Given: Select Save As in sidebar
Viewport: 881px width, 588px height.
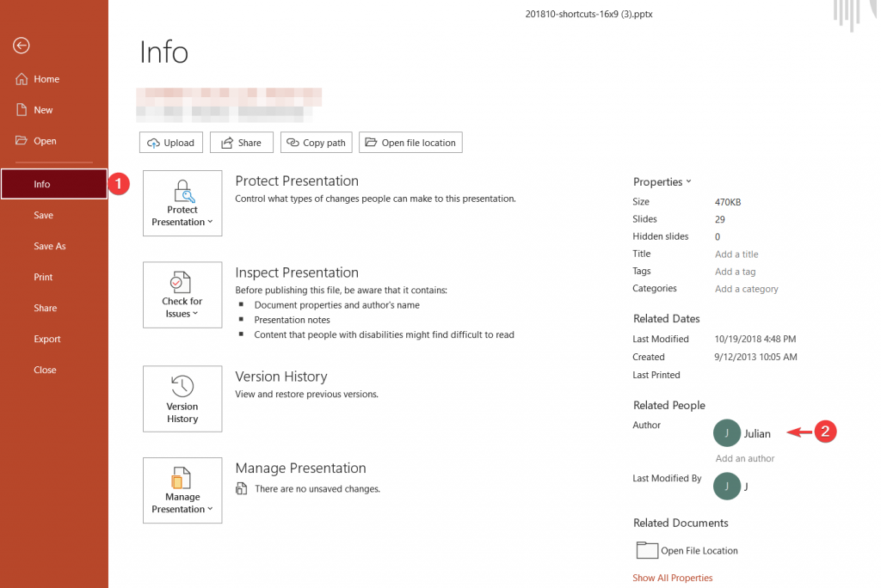Looking at the screenshot, I should pyautogui.click(x=50, y=246).
